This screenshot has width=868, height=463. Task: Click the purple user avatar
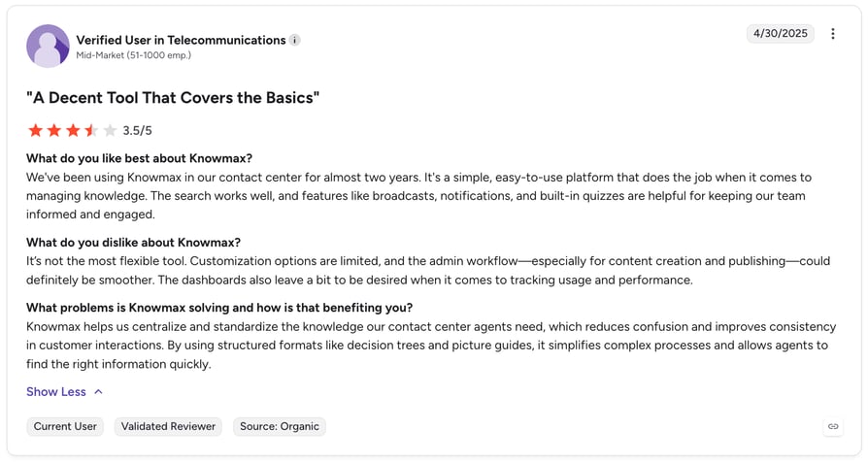tap(48, 46)
